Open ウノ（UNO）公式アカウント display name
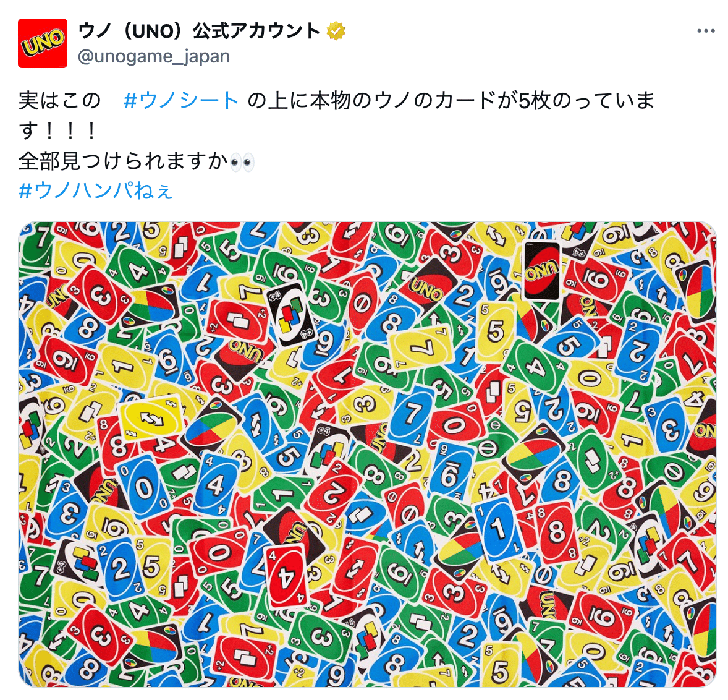The height and width of the screenshot is (700, 728). click(200, 31)
